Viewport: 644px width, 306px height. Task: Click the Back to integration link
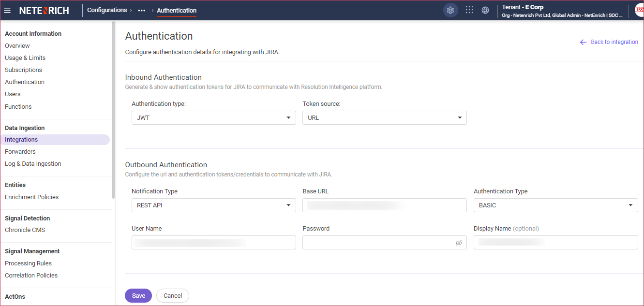614,42
